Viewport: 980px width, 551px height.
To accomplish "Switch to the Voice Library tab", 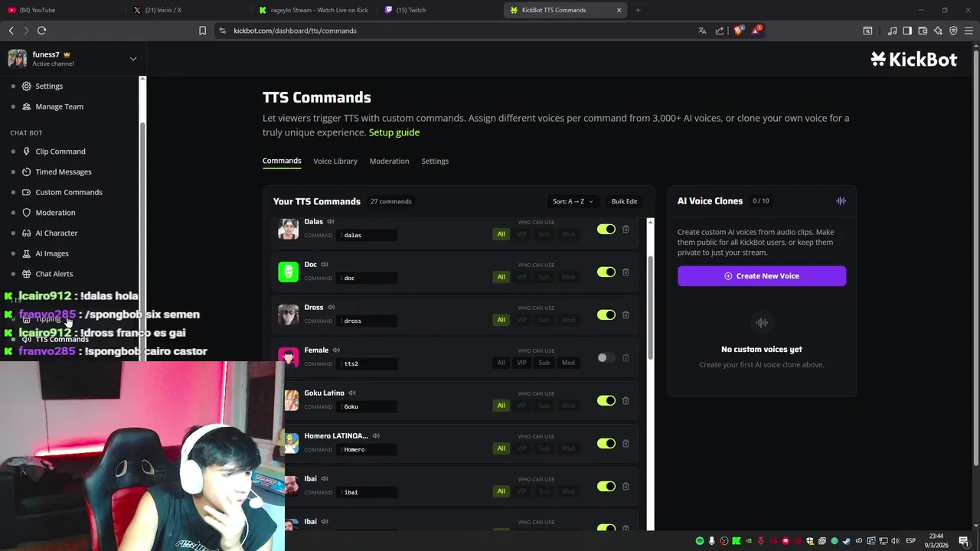I will (x=335, y=161).
